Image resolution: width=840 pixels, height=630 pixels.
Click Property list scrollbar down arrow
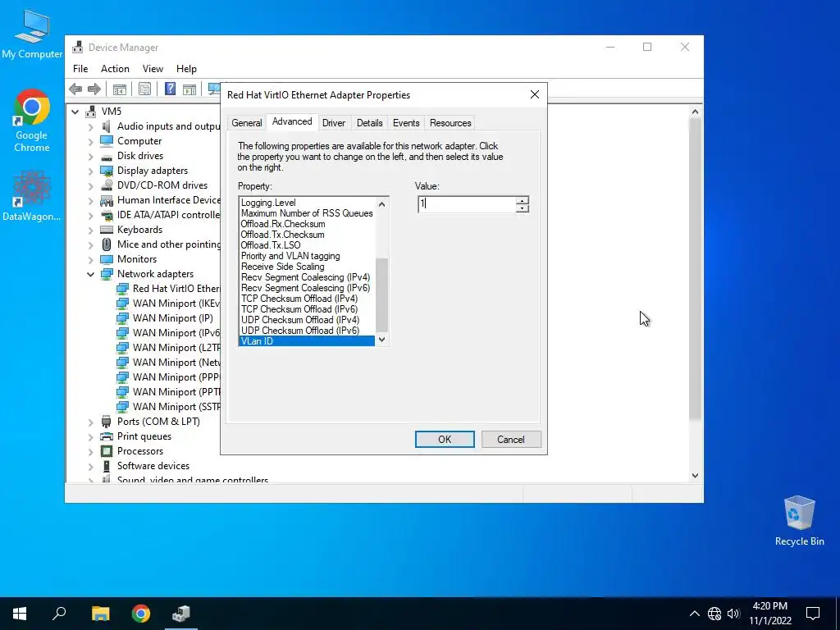382,340
